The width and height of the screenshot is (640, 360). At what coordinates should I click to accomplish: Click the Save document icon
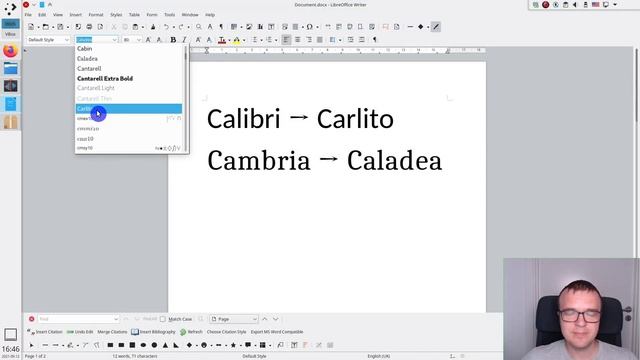click(x=60, y=27)
